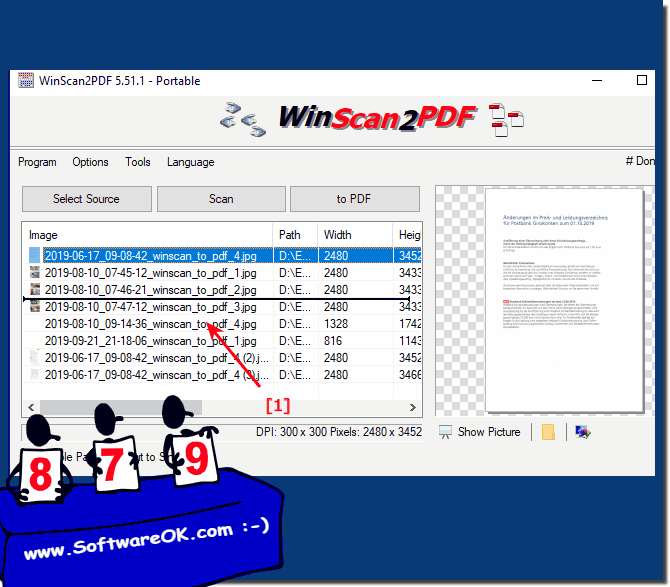Click the yellow folder icon beside Show Picture
The width and height of the screenshot is (670, 587).
tap(548, 432)
